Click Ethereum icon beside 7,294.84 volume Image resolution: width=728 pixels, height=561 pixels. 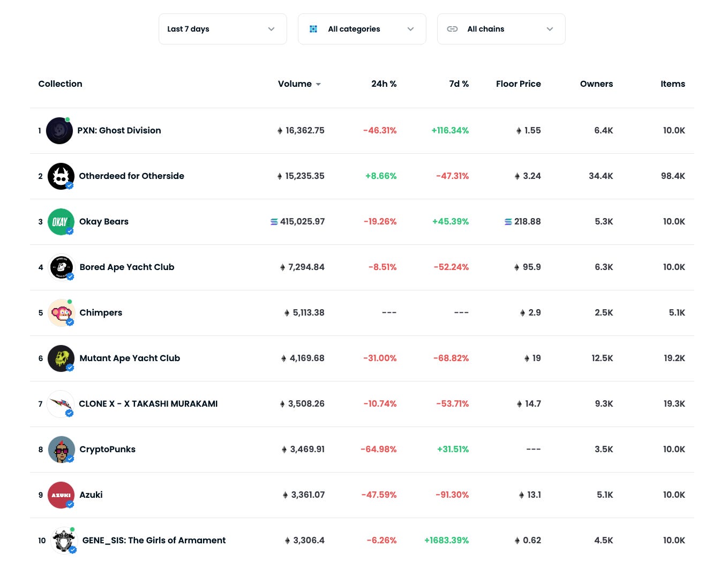tap(282, 267)
